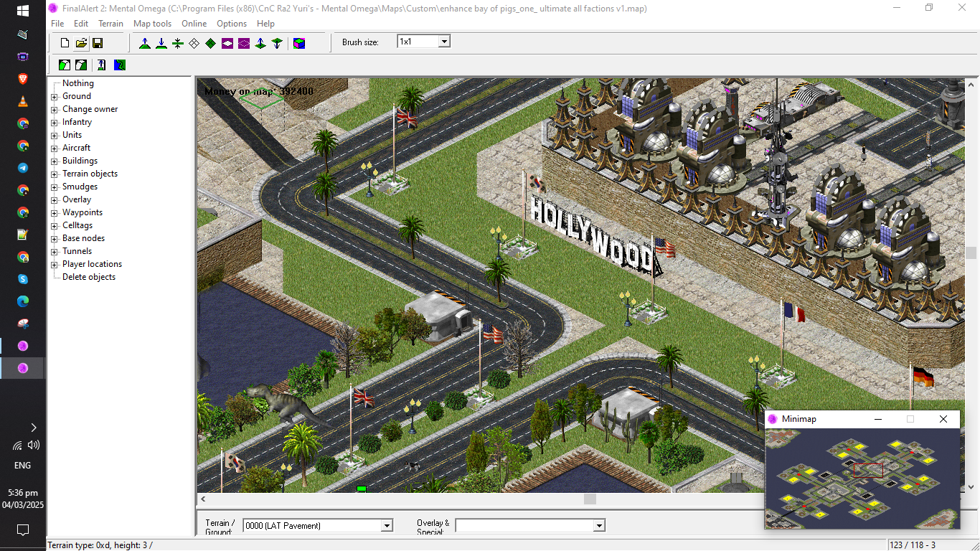Open the Options menu
This screenshot has height=551, width=980.
(x=232, y=24)
